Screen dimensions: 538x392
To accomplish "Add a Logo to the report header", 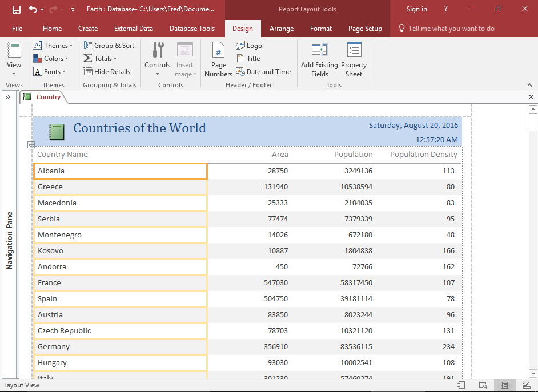I will coord(249,45).
